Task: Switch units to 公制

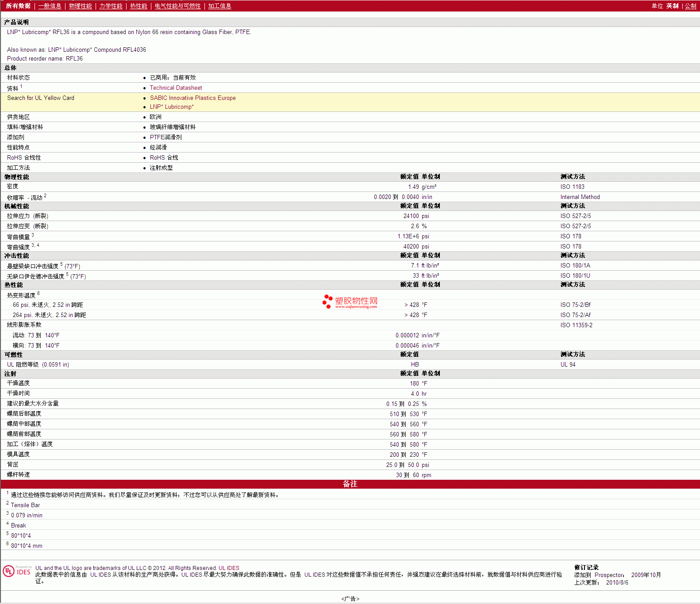Action: pos(690,6)
